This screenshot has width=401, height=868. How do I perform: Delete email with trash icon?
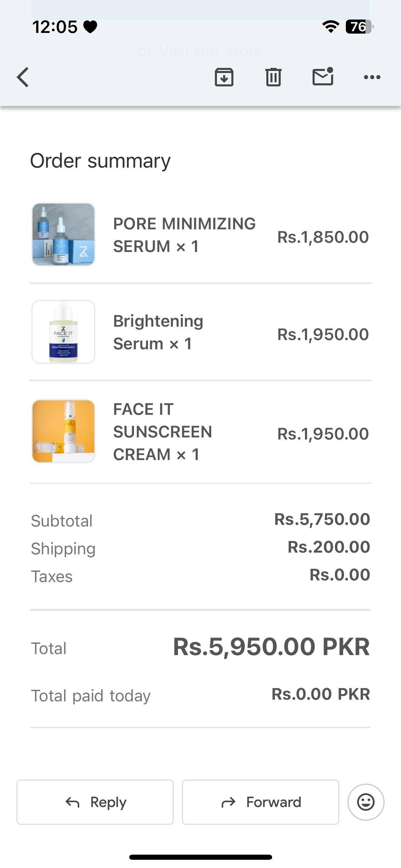point(274,77)
